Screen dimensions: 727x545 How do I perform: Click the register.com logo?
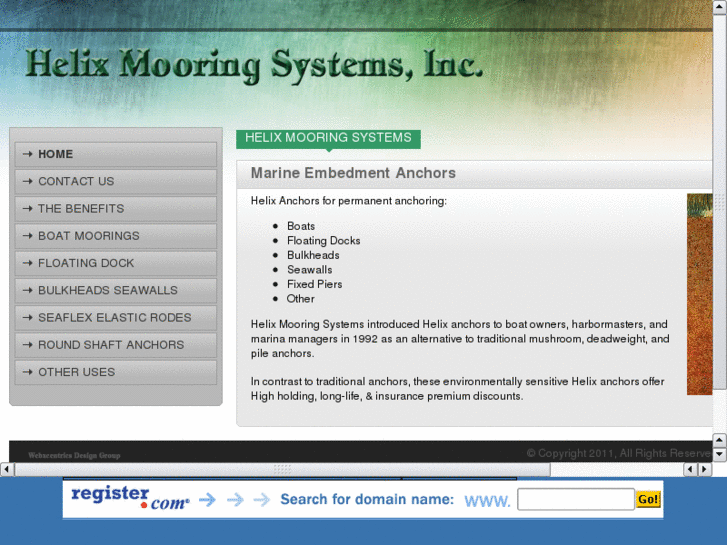130,498
